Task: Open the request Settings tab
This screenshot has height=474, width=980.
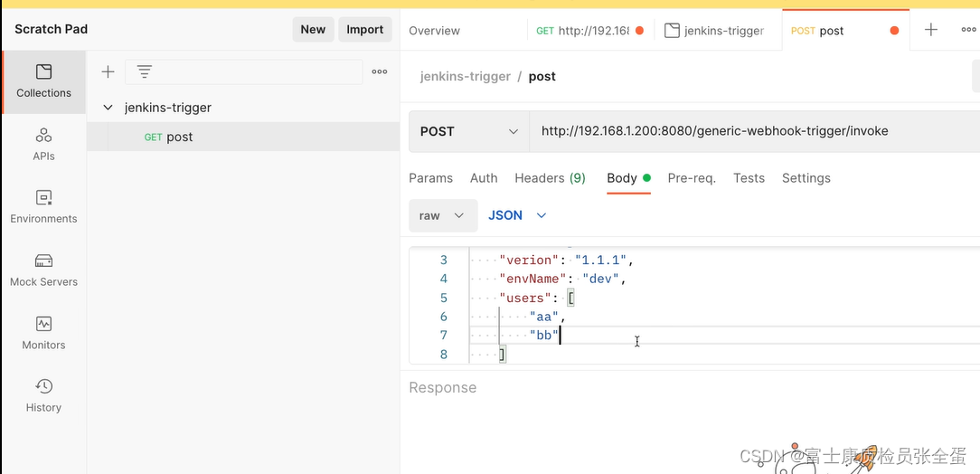Action: click(806, 178)
